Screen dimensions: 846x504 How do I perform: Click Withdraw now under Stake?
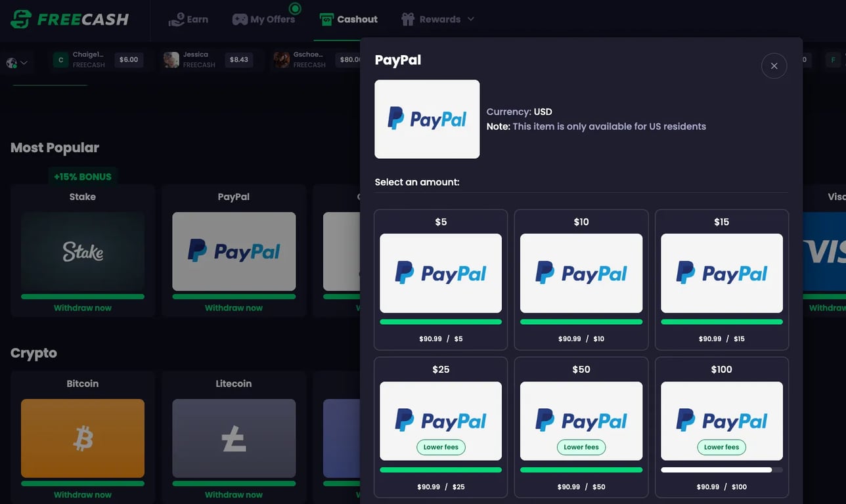pos(83,308)
